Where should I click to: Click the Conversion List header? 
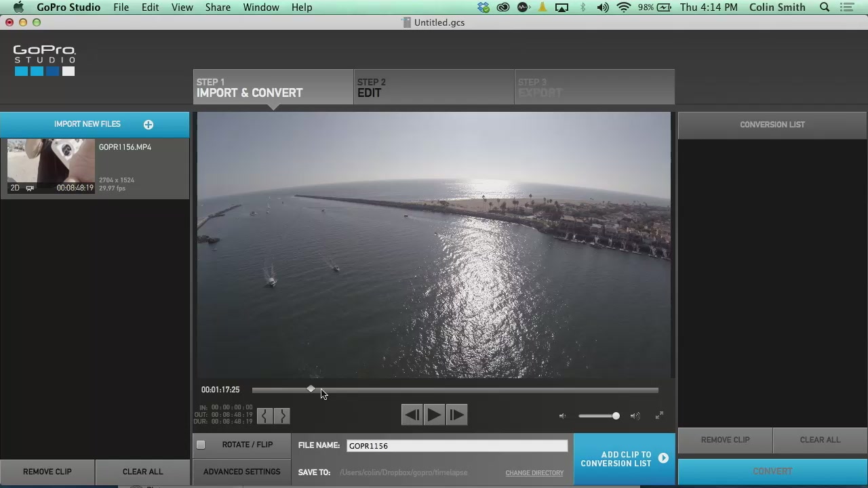tap(772, 125)
